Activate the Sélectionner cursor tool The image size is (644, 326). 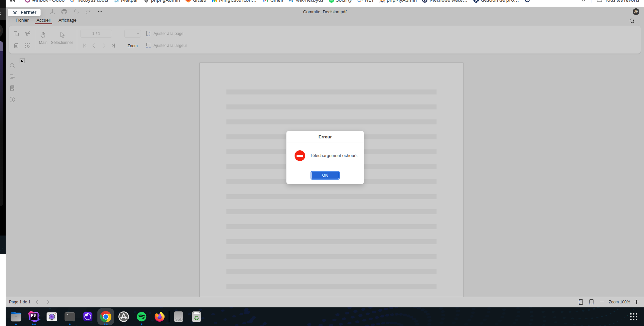(62, 38)
